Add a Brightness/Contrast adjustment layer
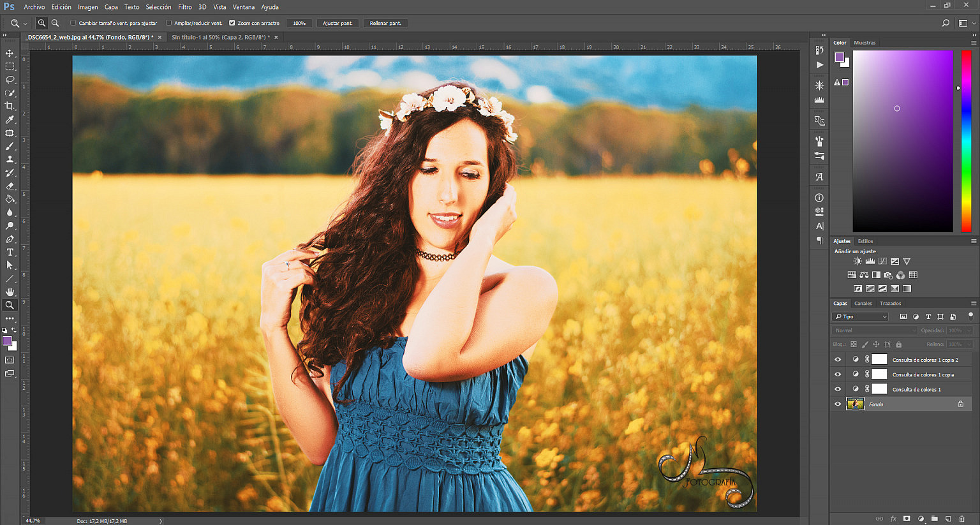 click(858, 261)
